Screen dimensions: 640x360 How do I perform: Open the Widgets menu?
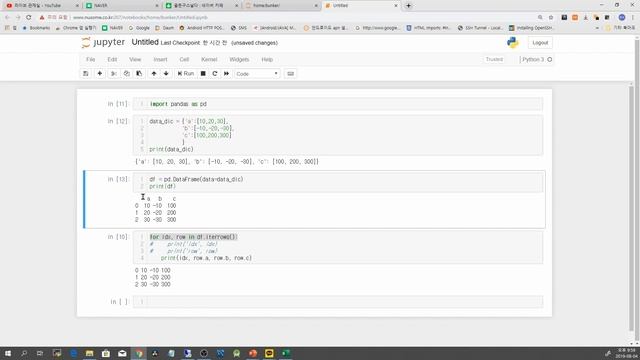(239, 60)
